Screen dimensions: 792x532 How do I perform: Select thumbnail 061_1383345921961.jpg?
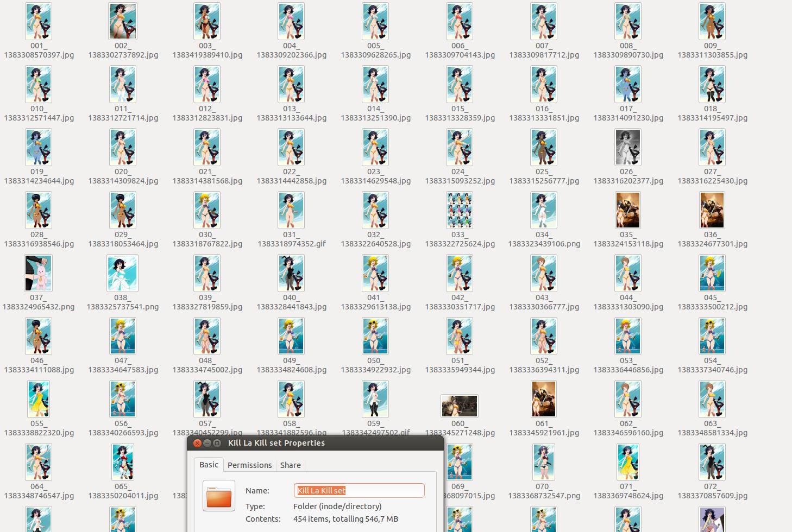pyautogui.click(x=544, y=399)
